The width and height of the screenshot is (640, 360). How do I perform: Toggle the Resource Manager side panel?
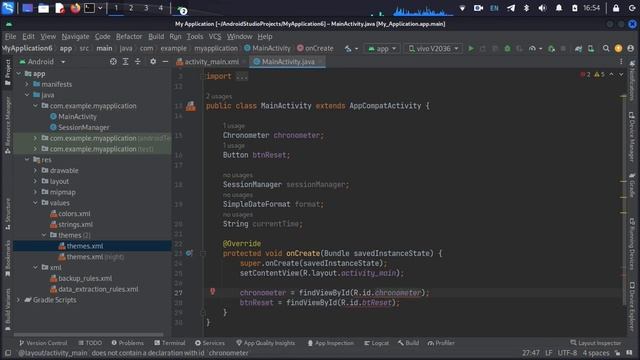tap(8, 125)
